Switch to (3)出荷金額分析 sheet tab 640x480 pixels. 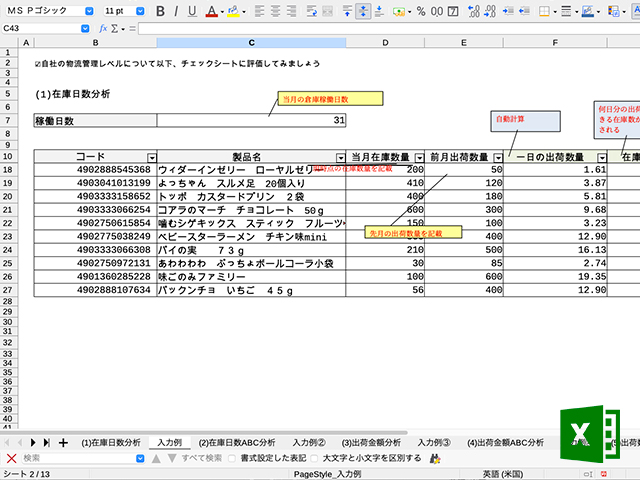click(371, 442)
